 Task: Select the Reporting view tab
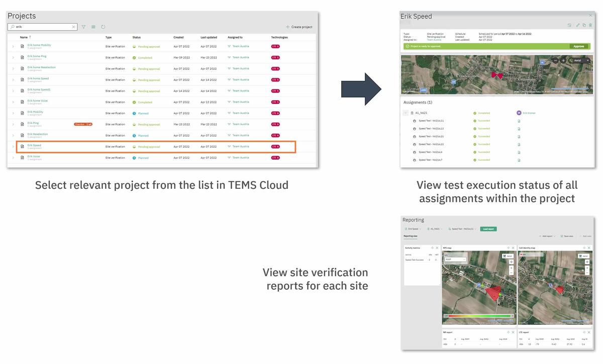click(x=411, y=236)
